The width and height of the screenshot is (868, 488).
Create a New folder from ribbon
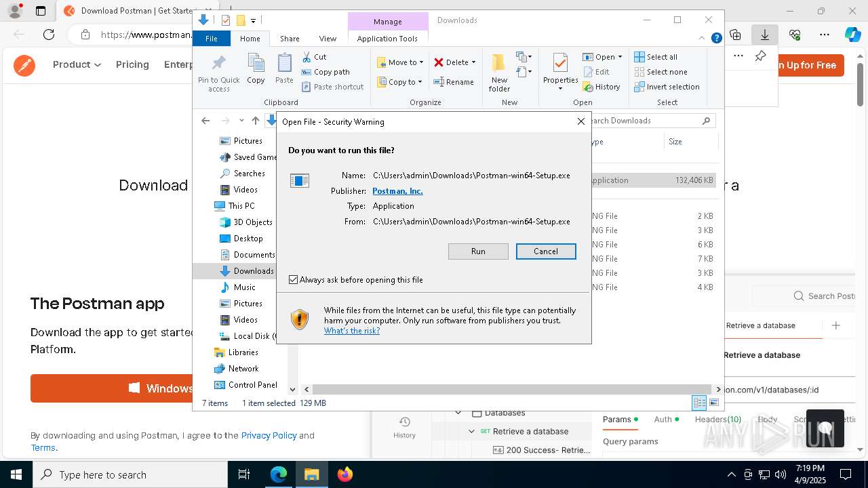[499, 73]
